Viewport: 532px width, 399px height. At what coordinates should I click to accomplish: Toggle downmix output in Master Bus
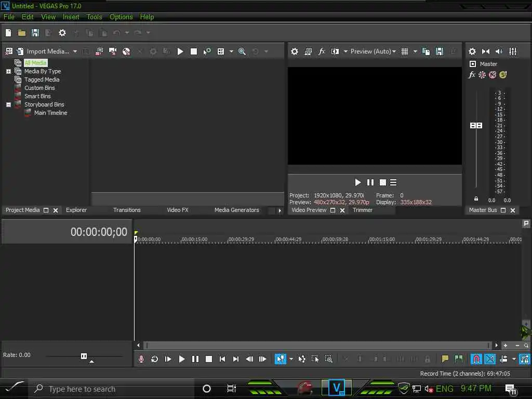tap(486, 51)
